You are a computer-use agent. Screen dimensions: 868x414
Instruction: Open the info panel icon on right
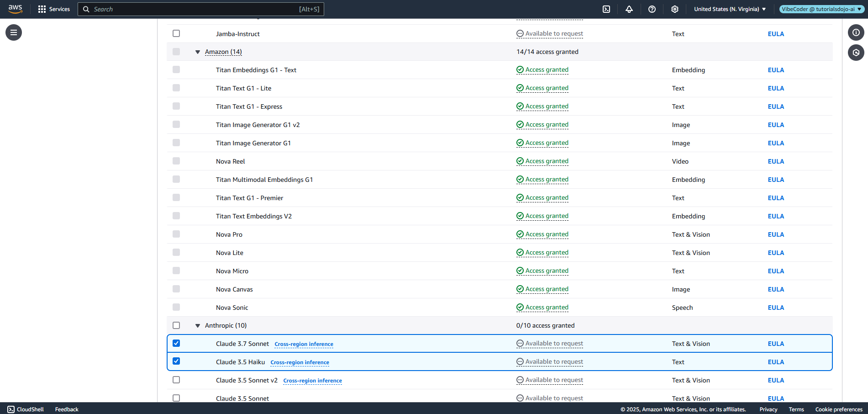pos(856,32)
